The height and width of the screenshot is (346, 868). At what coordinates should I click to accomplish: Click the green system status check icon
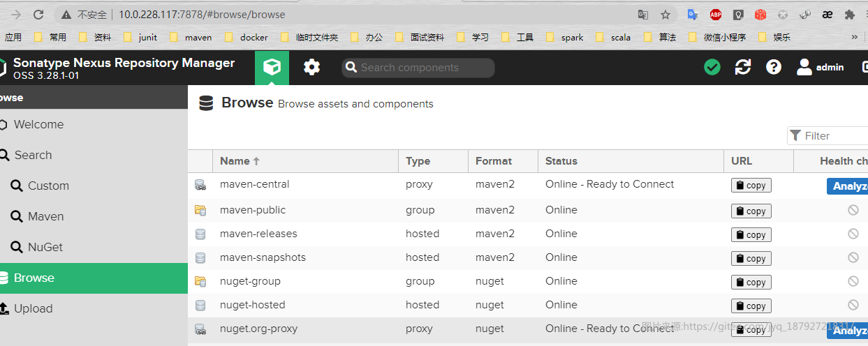click(712, 67)
